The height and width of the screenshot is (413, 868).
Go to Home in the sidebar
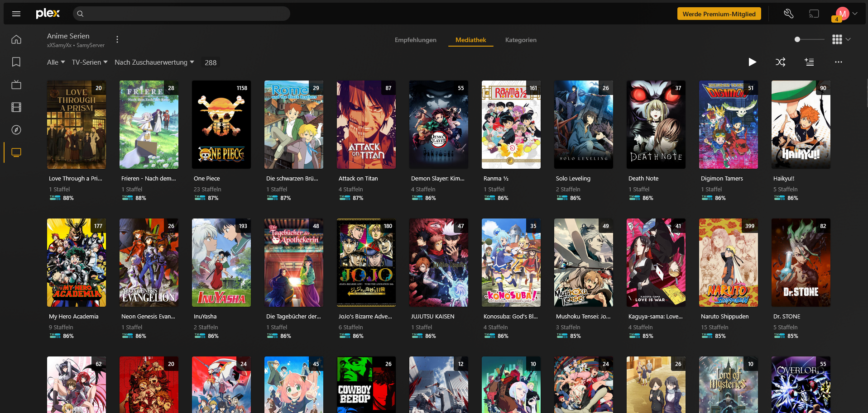tap(16, 39)
